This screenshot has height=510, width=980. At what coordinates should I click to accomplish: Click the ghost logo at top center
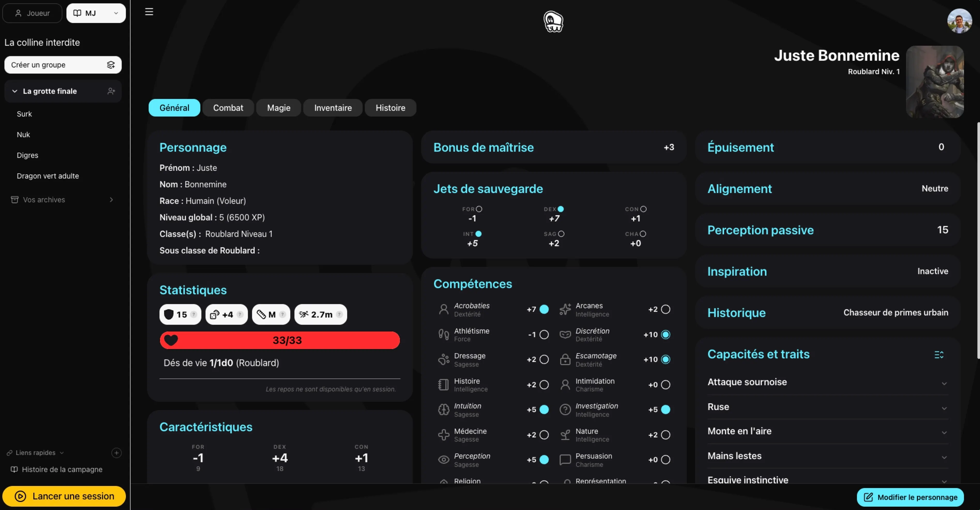[x=553, y=22]
